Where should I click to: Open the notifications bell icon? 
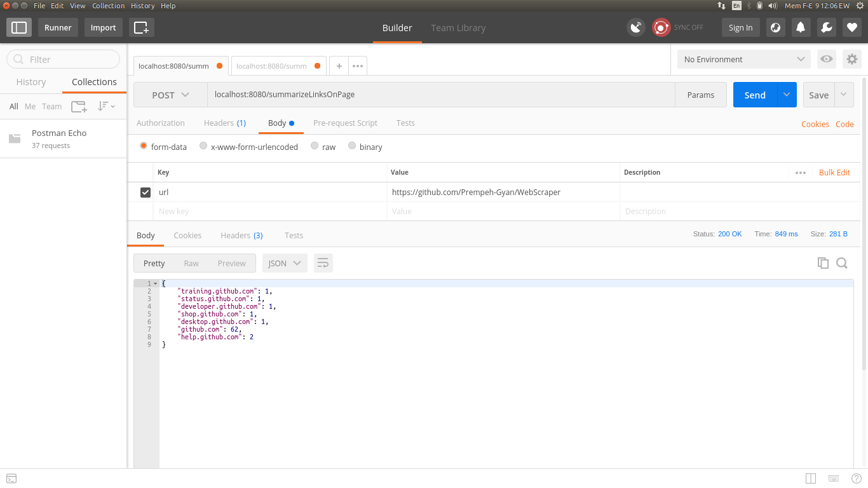tap(801, 27)
